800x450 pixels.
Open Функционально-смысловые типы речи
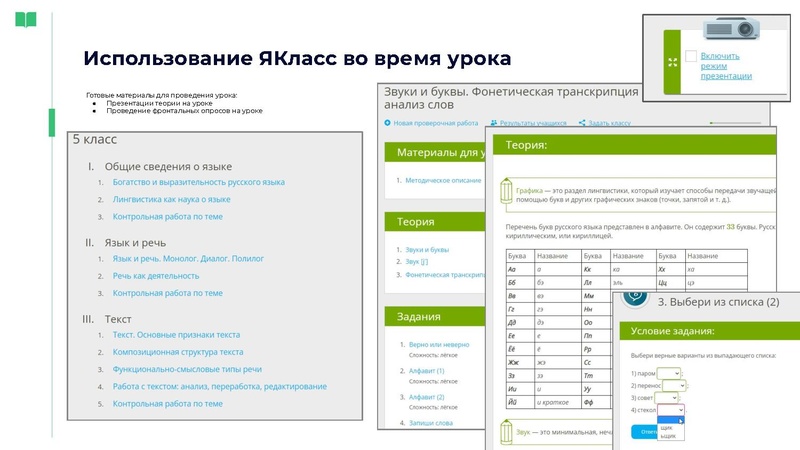187,369
